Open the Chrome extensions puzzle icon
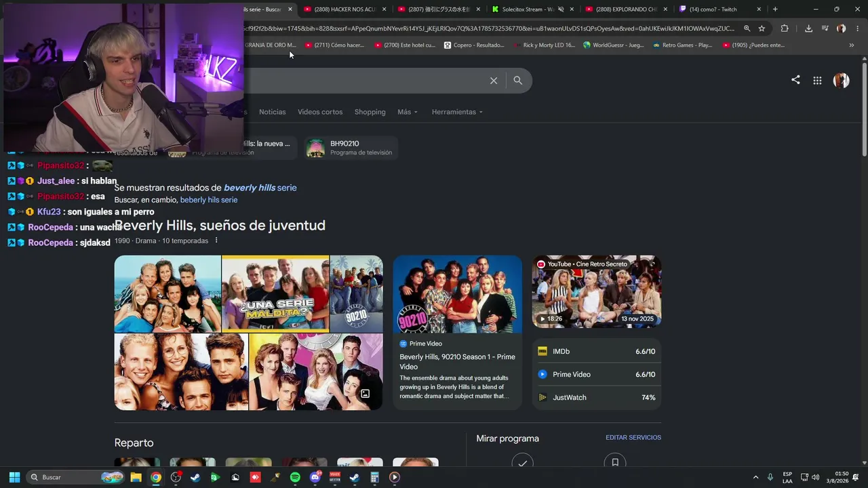868x488 pixels. [x=785, y=28]
